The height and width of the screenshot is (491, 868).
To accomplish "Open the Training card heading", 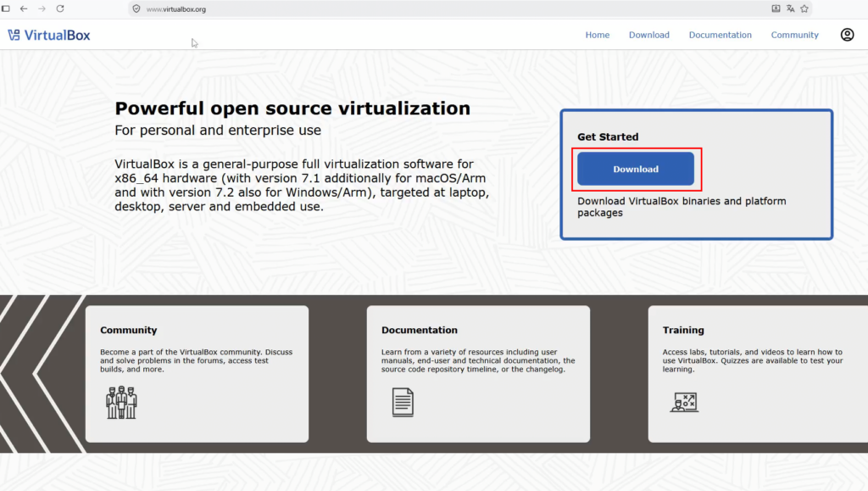I will (683, 330).
